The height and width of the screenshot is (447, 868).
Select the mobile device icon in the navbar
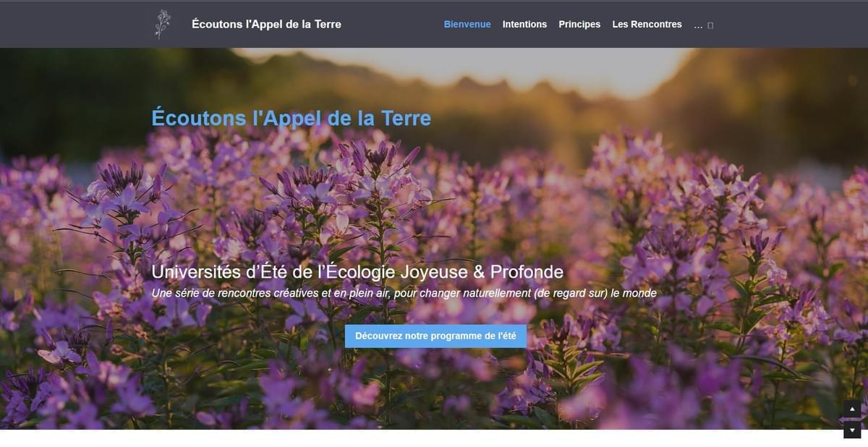710,25
